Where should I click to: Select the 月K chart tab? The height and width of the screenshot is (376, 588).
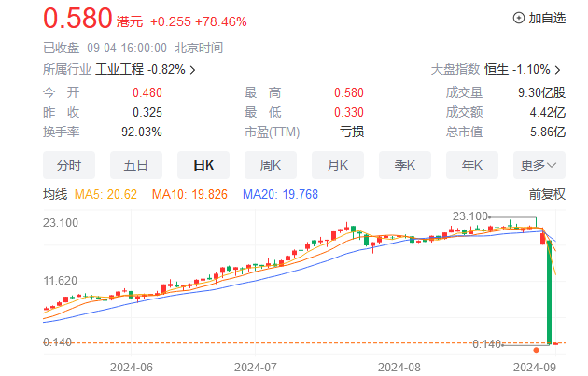point(338,165)
